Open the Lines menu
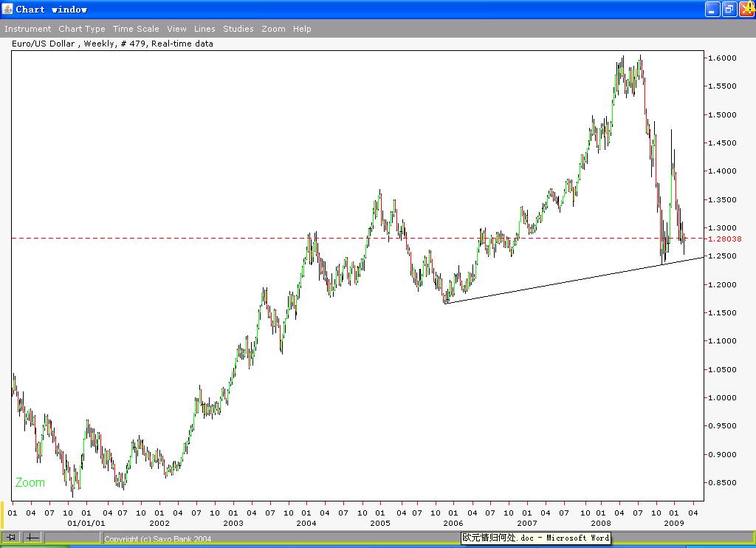 point(205,29)
